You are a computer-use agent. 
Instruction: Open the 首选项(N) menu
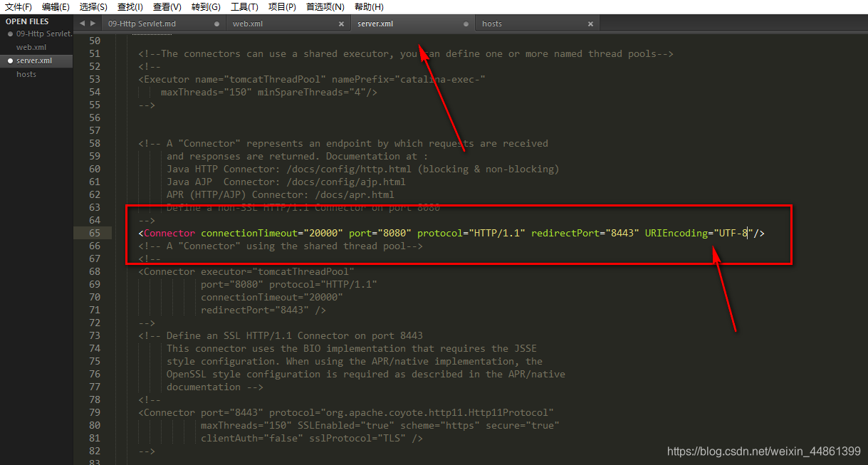tap(325, 7)
